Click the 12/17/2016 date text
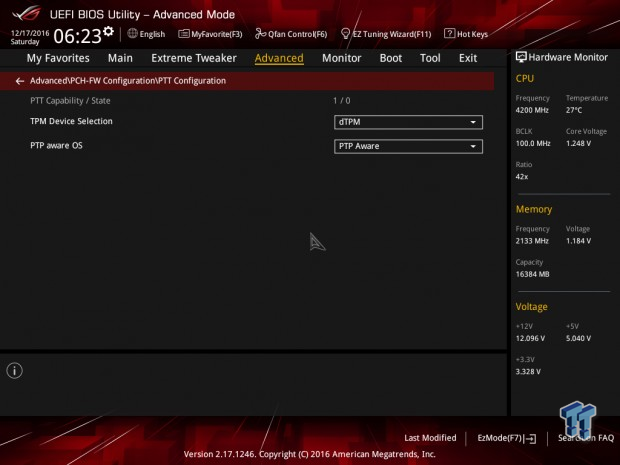Image resolution: width=620 pixels, height=465 pixels. (x=30, y=33)
